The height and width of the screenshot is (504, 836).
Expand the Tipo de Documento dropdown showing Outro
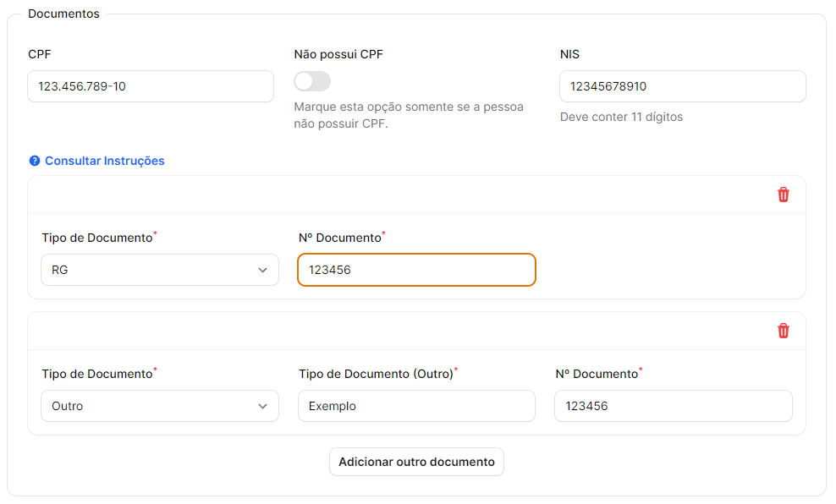click(152, 406)
